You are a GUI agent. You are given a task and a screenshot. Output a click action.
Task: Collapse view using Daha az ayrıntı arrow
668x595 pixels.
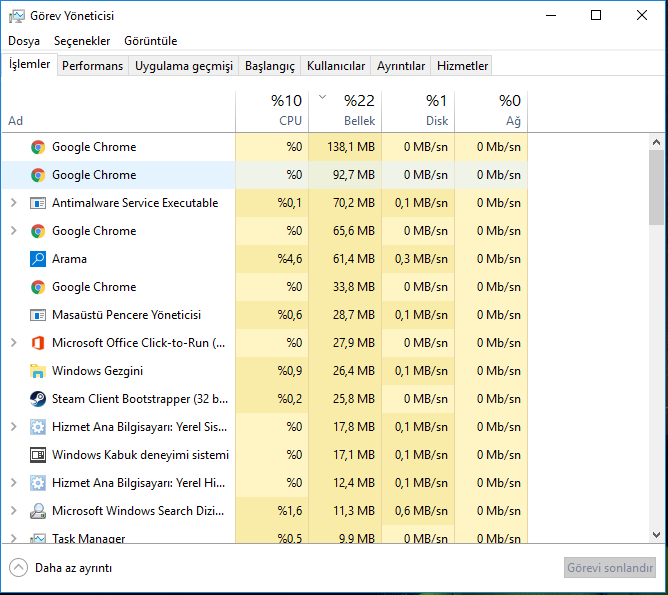pyautogui.click(x=19, y=567)
